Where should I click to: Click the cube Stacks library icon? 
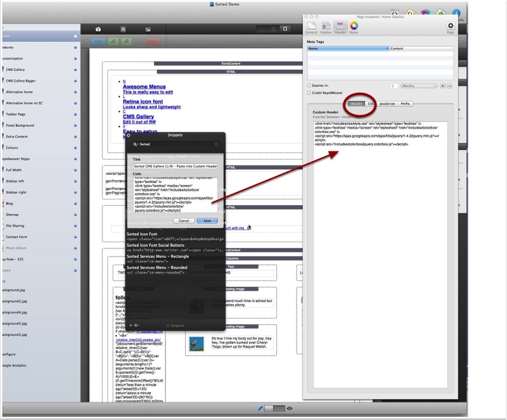point(98,29)
